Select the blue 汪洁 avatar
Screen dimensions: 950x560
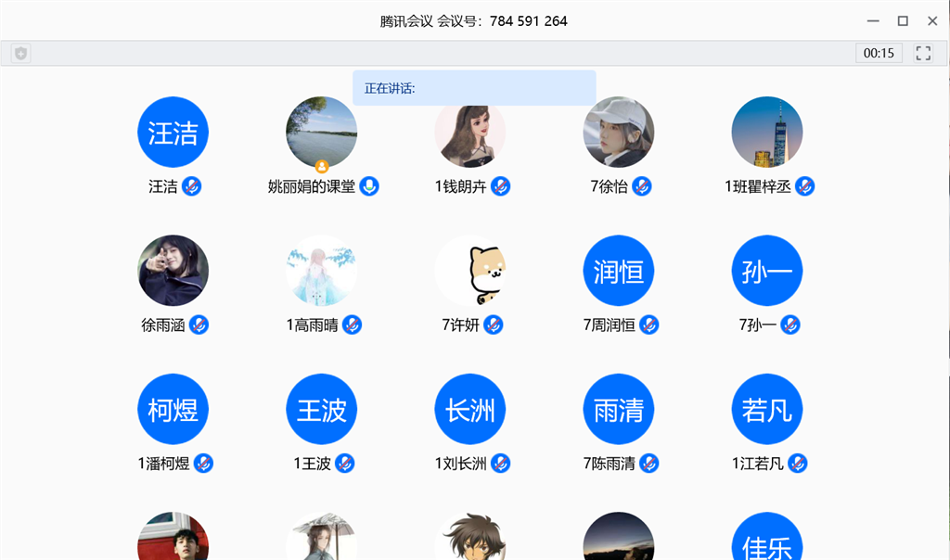click(x=173, y=132)
